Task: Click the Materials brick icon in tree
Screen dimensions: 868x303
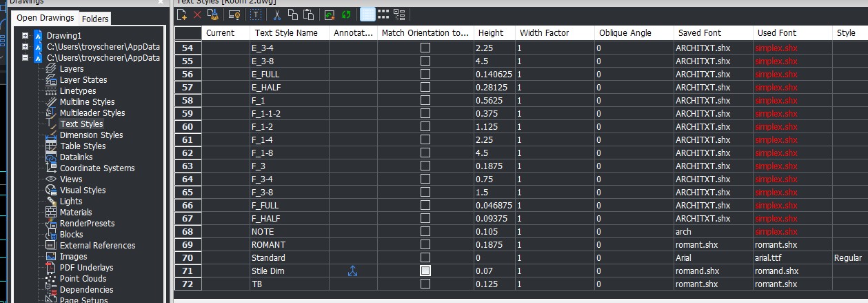Action: (51, 212)
